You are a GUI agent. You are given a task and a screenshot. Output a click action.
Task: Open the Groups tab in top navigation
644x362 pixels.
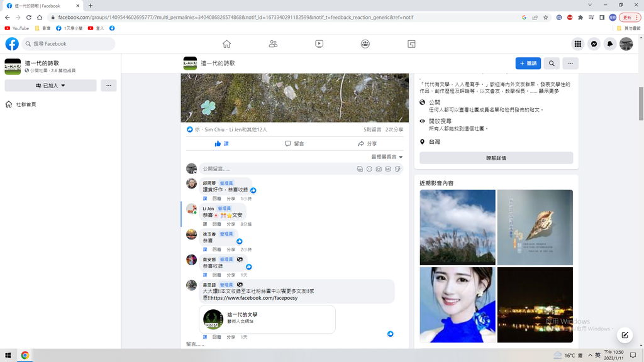pyautogui.click(x=365, y=44)
